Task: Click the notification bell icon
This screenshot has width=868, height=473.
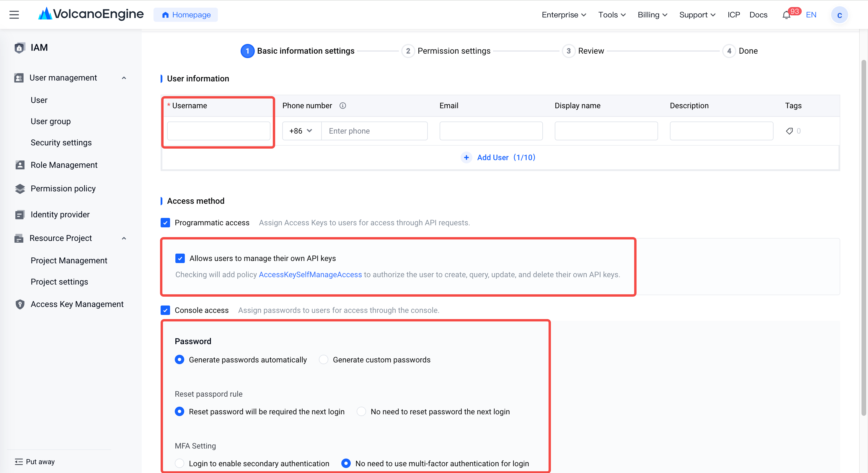Action: tap(786, 15)
